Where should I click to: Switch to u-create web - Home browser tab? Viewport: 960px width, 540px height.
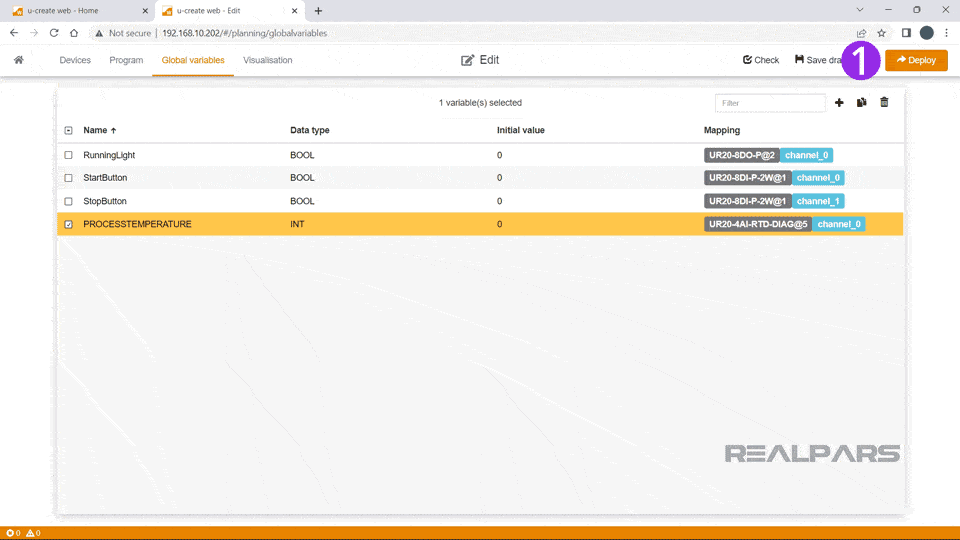80,11
